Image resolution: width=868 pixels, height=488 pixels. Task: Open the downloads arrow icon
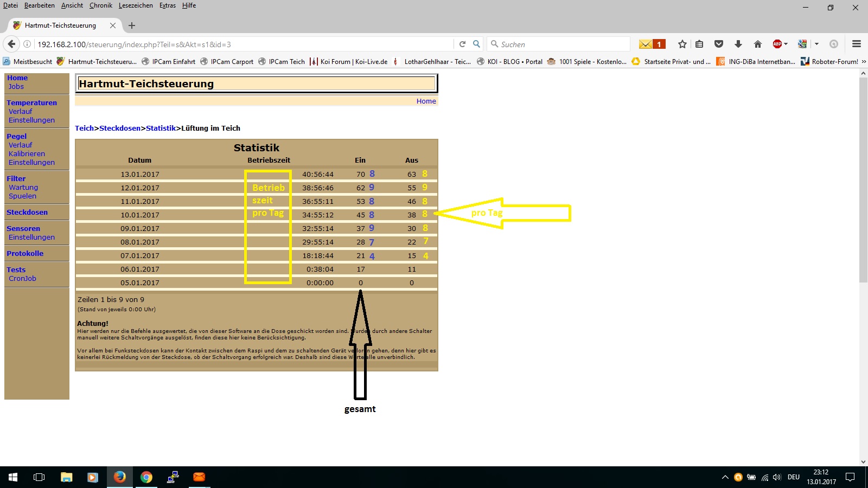[738, 44]
